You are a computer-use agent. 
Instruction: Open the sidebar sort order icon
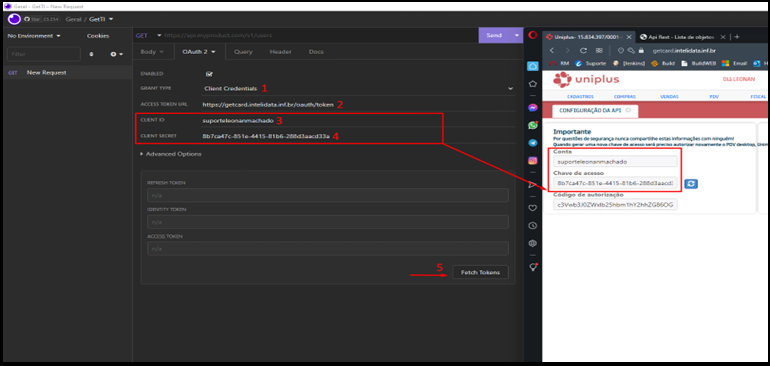click(x=91, y=54)
